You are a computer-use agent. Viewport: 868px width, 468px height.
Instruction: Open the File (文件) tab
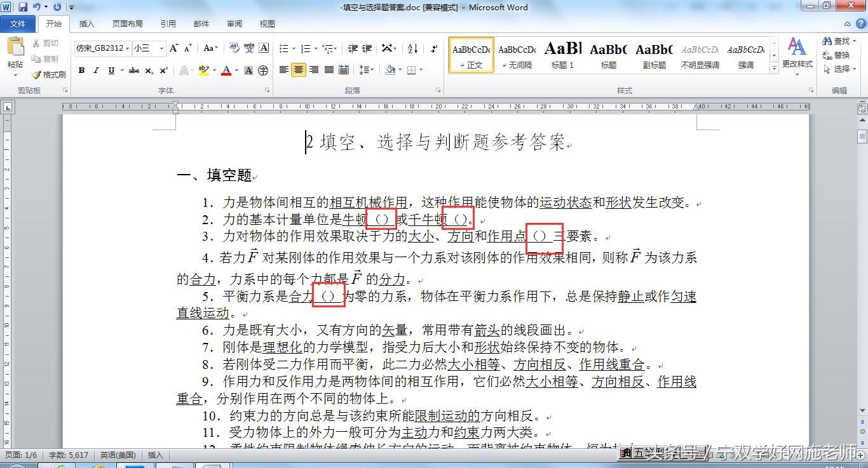[18, 24]
